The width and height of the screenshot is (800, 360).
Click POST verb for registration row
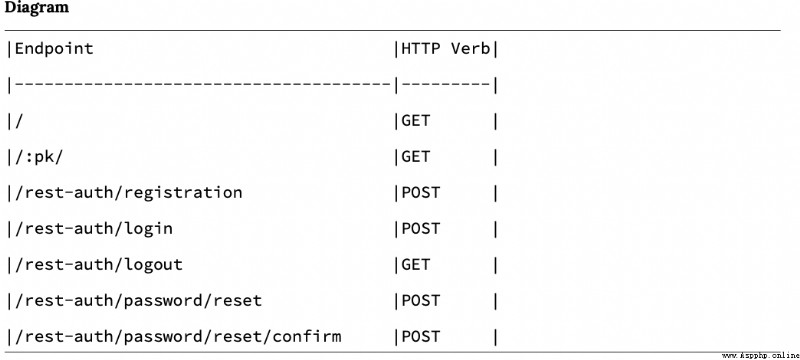pos(420,193)
